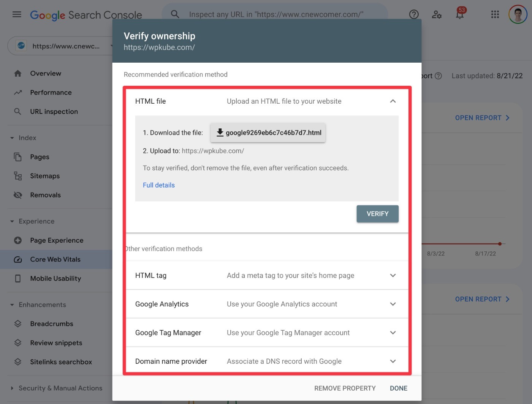The width and height of the screenshot is (532, 404).
Task: Open the Help question mark icon
Action: click(414, 14)
